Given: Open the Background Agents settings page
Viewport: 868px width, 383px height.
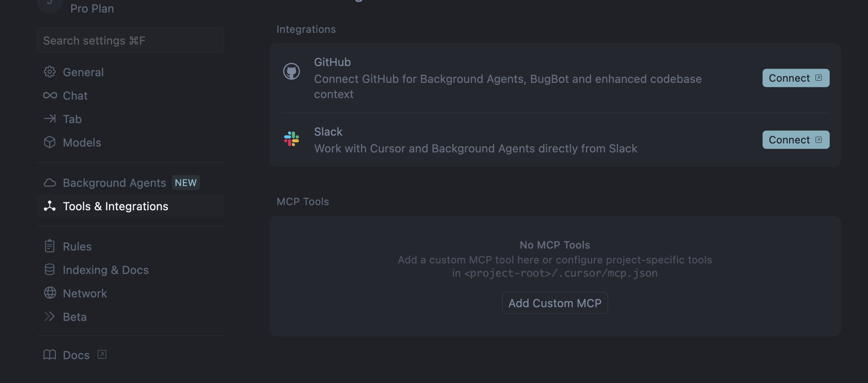Looking at the screenshot, I should pos(114,183).
